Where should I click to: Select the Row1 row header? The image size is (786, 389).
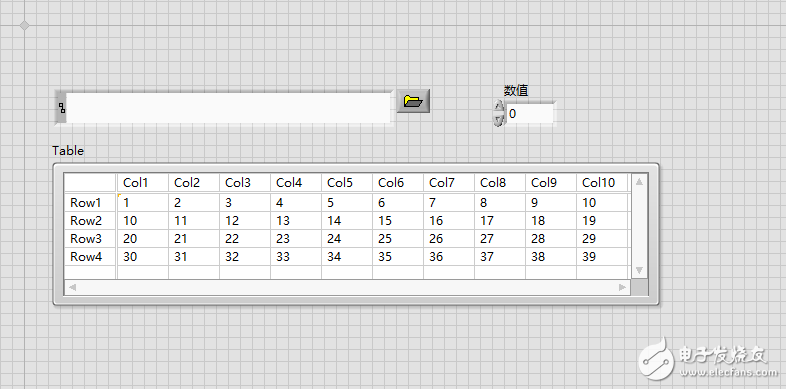pyautogui.click(x=90, y=203)
